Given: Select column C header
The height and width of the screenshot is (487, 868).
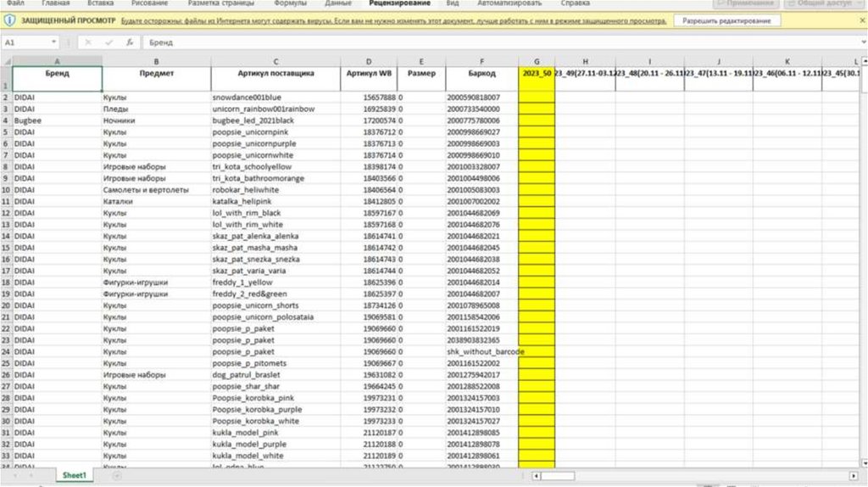Looking at the screenshot, I should click(275, 61).
